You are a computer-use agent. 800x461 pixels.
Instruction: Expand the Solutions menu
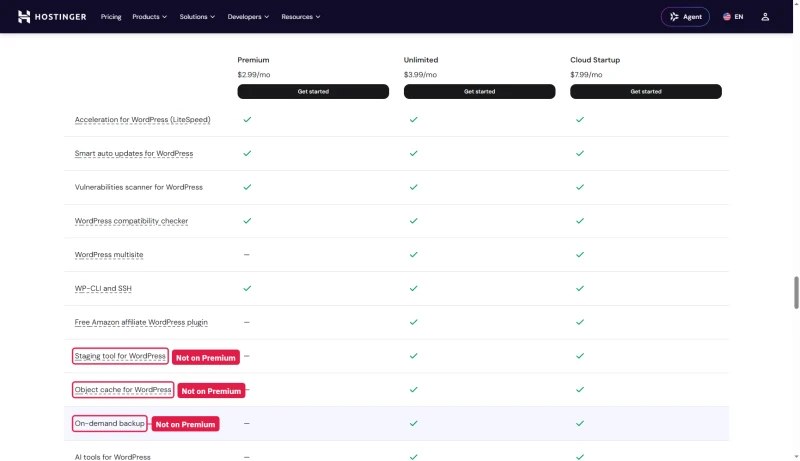click(x=197, y=17)
